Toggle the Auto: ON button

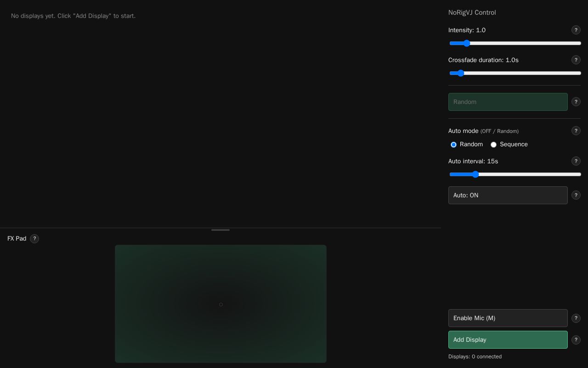coord(508,195)
